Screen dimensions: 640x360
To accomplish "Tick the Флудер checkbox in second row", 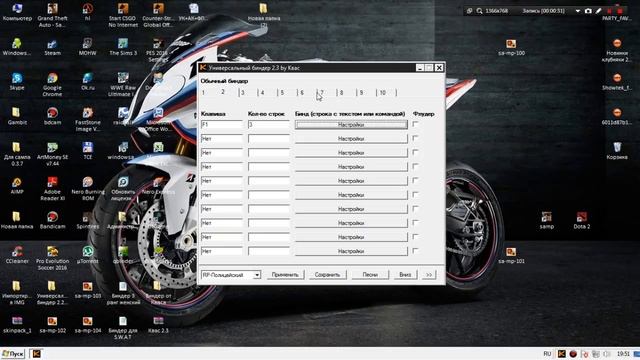I will (x=415, y=138).
